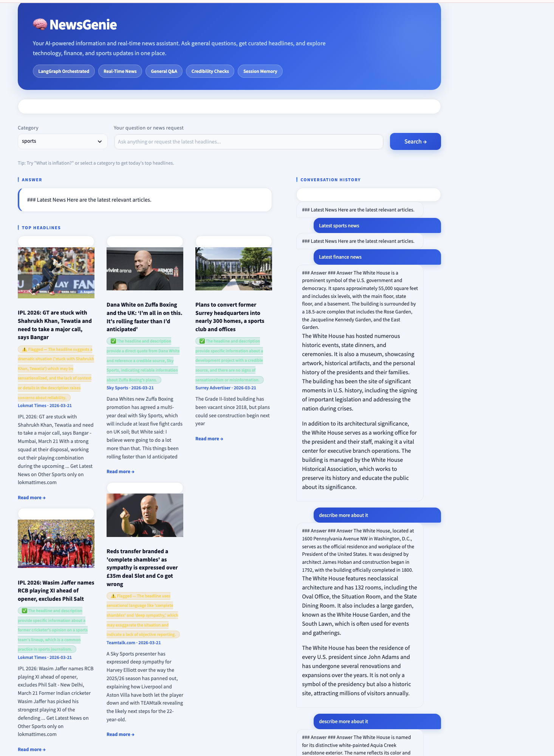Click the 'Latest sports news' history message

coord(377,225)
